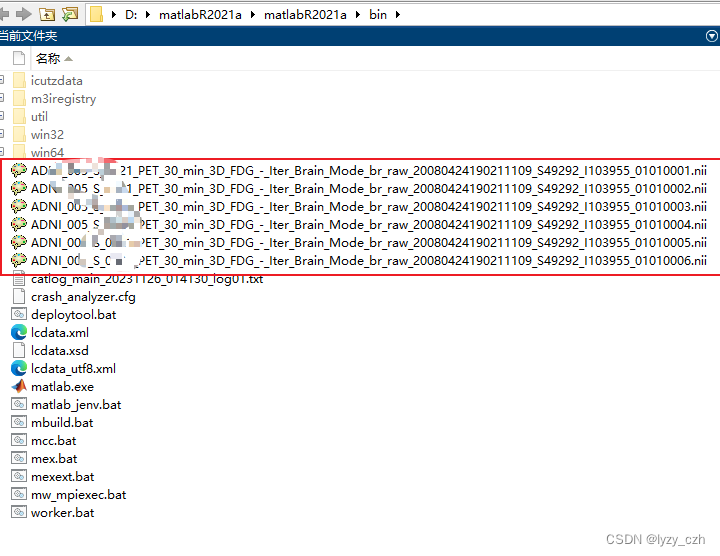Click the mexext.bat file icon
This screenshot has height=556, width=720.
click(19, 476)
